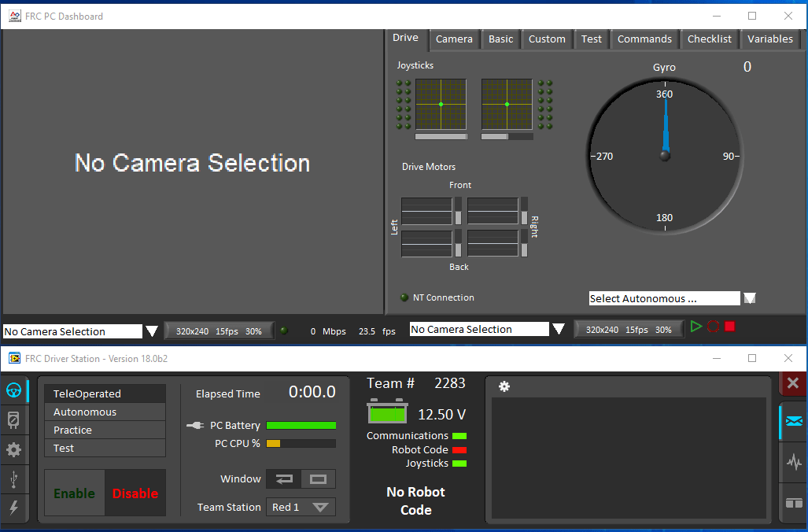Select Autonomous mode
808x532 pixels.
(105, 412)
